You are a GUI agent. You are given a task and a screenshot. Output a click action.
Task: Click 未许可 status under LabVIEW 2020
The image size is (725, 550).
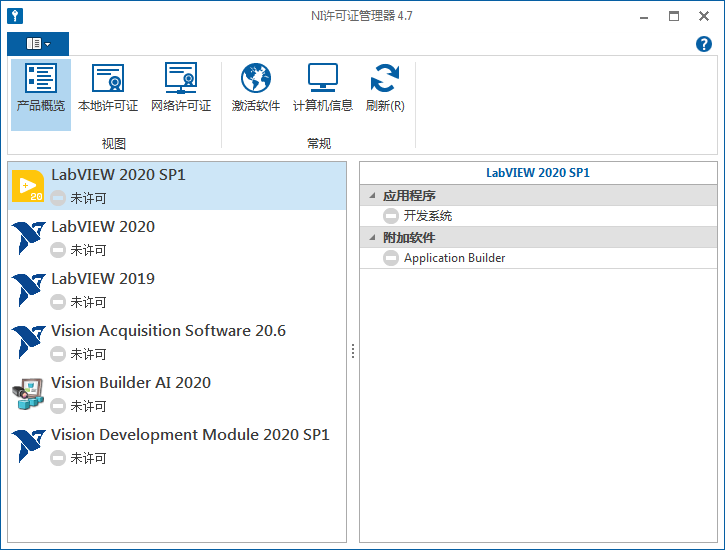pyautogui.click(x=88, y=250)
